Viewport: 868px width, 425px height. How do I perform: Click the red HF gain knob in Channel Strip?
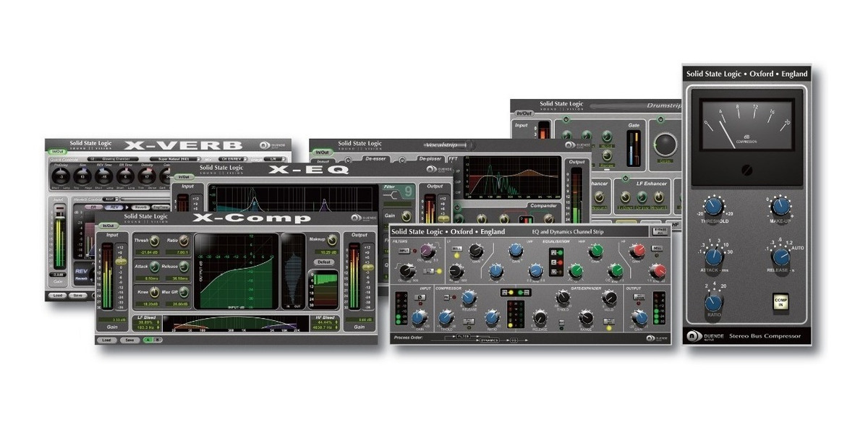click(x=637, y=250)
